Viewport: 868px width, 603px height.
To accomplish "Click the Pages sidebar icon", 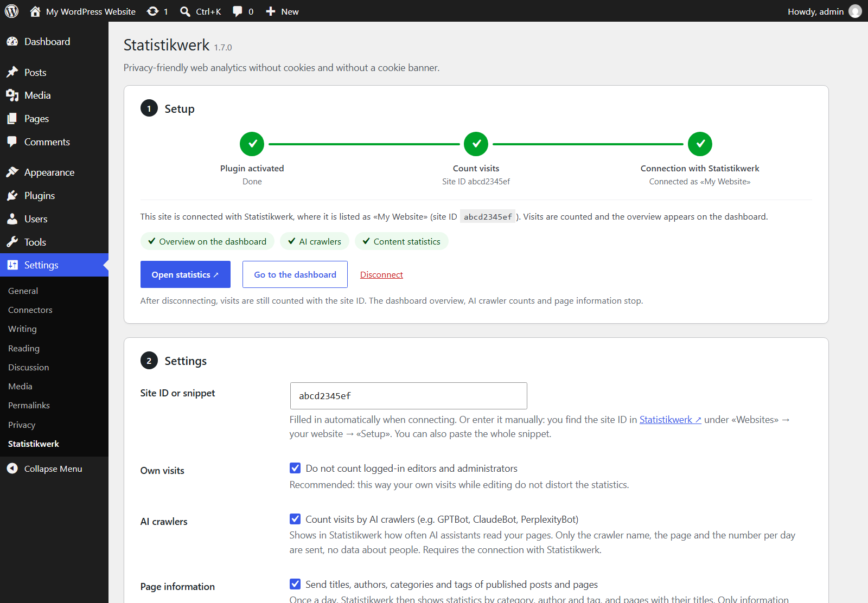I will [12, 119].
